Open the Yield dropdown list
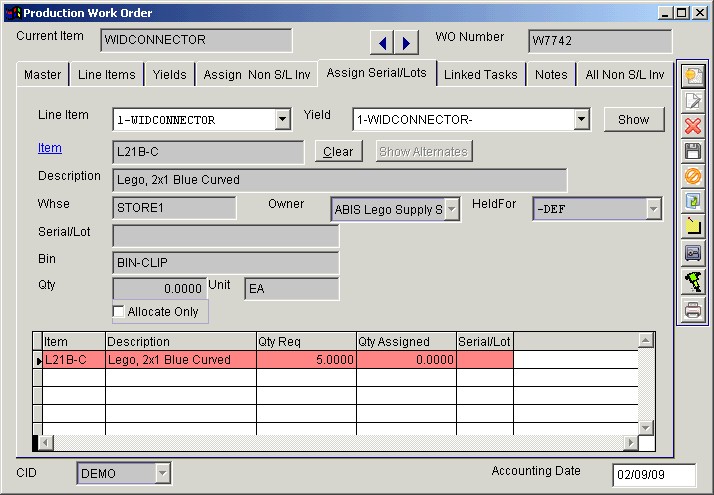This screenshot has height=495, width=714. click(581, 120)
